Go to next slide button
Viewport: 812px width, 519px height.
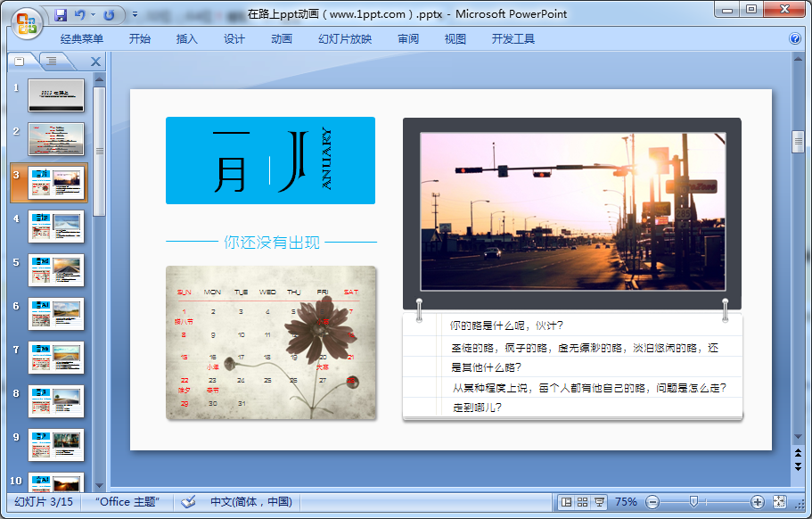(798, 466)
